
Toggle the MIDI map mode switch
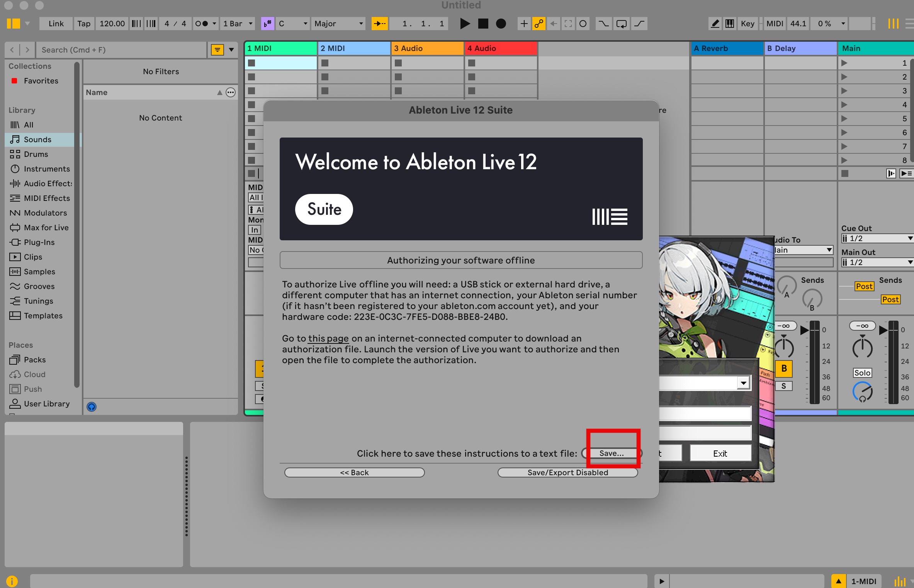[x=775, y=24]
